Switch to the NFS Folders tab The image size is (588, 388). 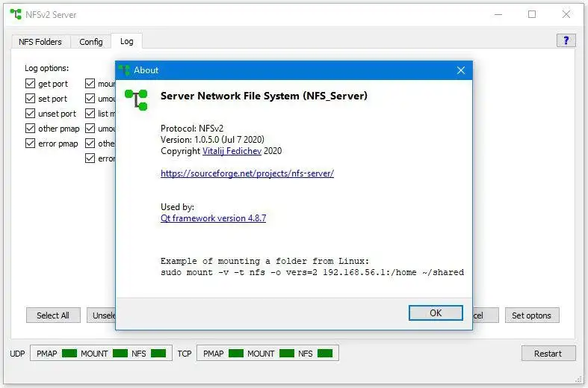[40, 42]
